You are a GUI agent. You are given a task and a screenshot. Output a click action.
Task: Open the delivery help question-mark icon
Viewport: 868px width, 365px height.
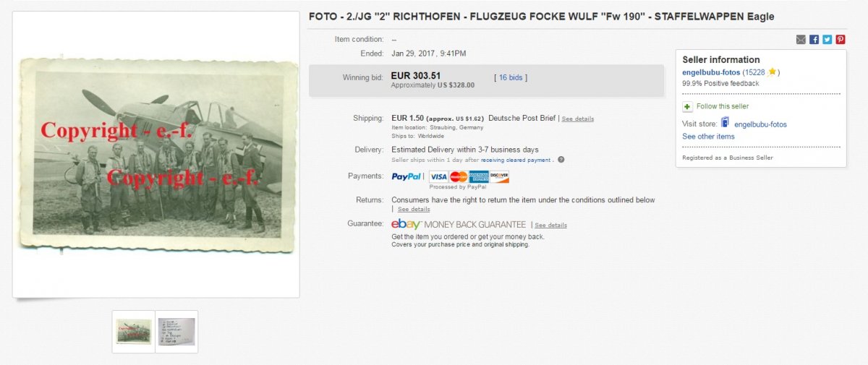[561, 160]
